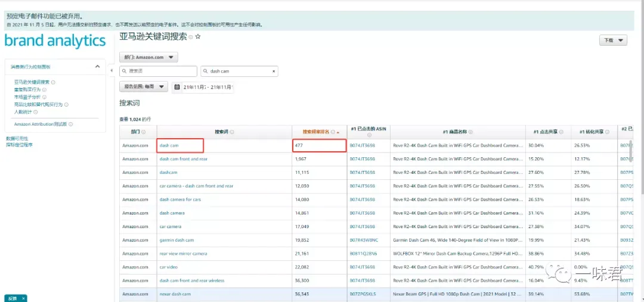Select rank cell 477

click(319, 146)
